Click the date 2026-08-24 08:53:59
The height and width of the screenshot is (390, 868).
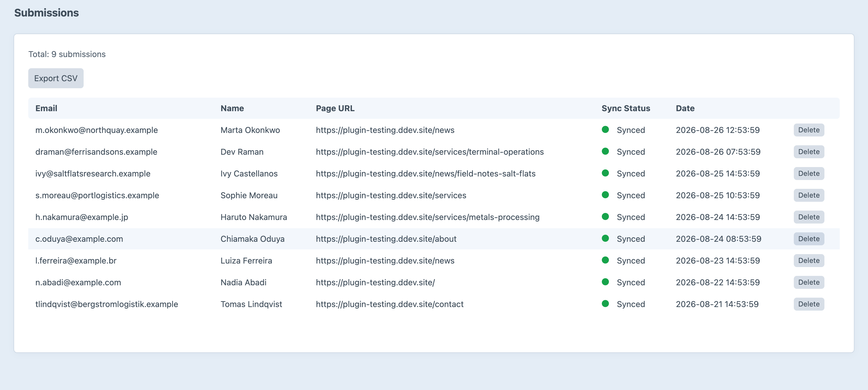pos(718,239)
